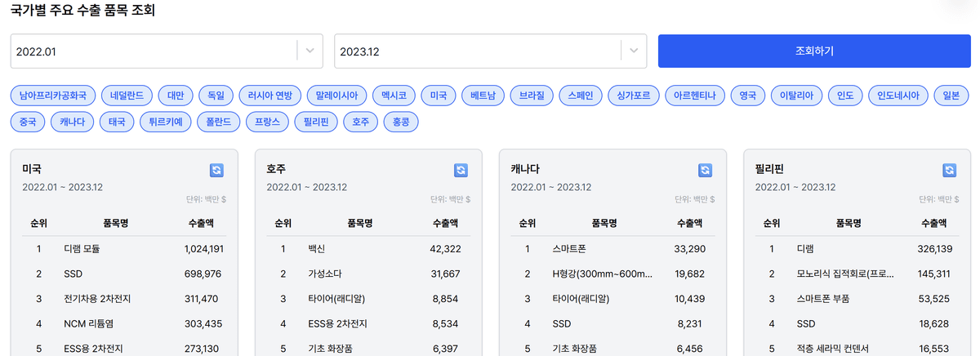Screen dimensions: 980x356
Task: Click NCM 리튬염 in 미국 table
Action: pyautogui.click(x=90, y=324)
